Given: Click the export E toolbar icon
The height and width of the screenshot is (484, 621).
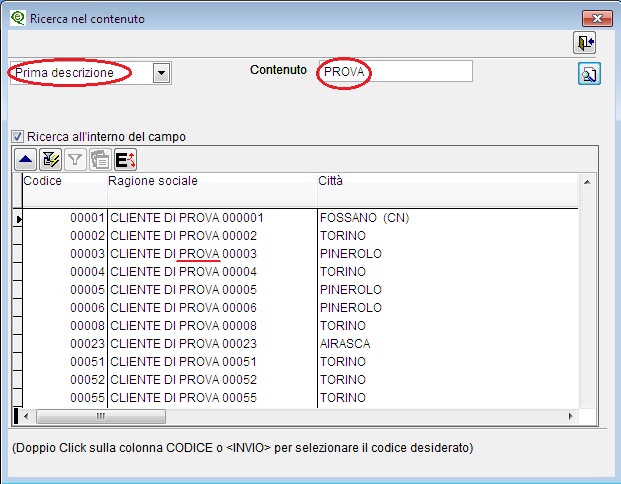Looking at the screenshot, I should [x=125, y=160].
